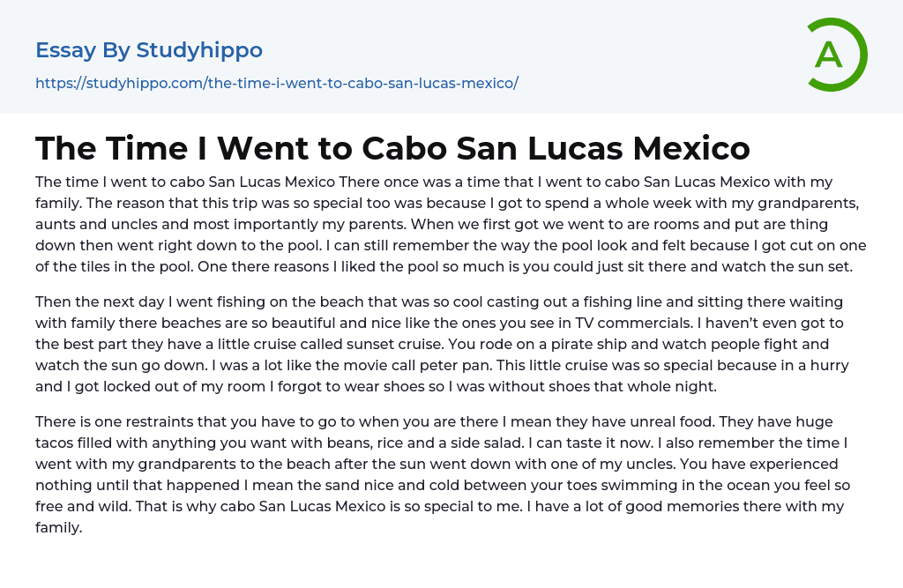Click the word "Studyhippo" in the header
The image size is (903, 588).
pos(199,50)
